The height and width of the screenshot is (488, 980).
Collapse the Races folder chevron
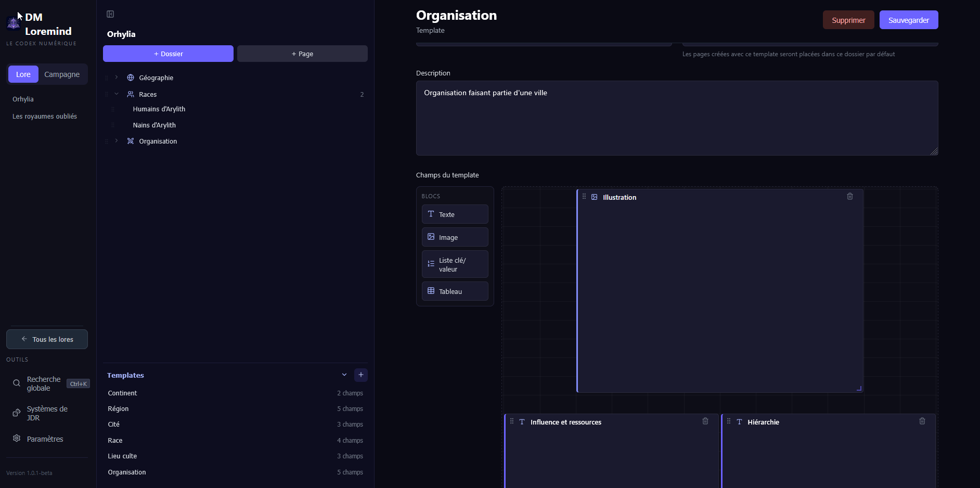(x=117, y=94)
